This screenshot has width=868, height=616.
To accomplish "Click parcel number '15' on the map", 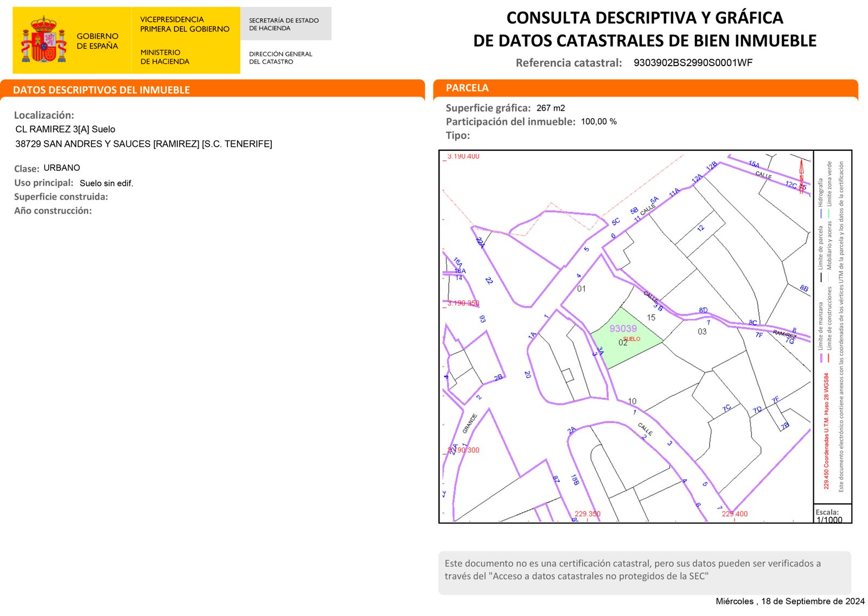I will [651, 318].
